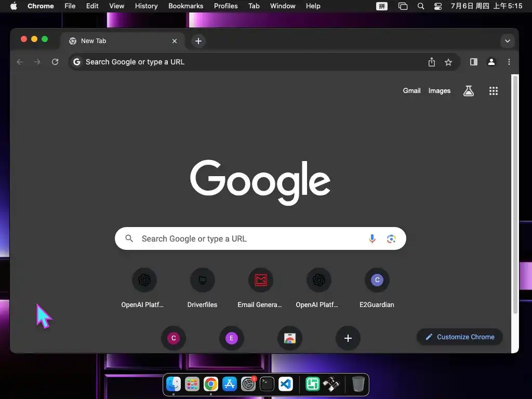The image size is (532, 399).
Task: Click the Stage Manager icon in the menu bar
Action: pos(403,6)
